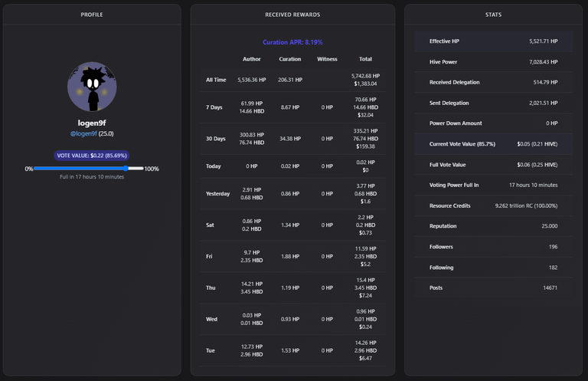Select the Wed row label
This screenshot has width=588, height=381.
[x=211, y=319]
